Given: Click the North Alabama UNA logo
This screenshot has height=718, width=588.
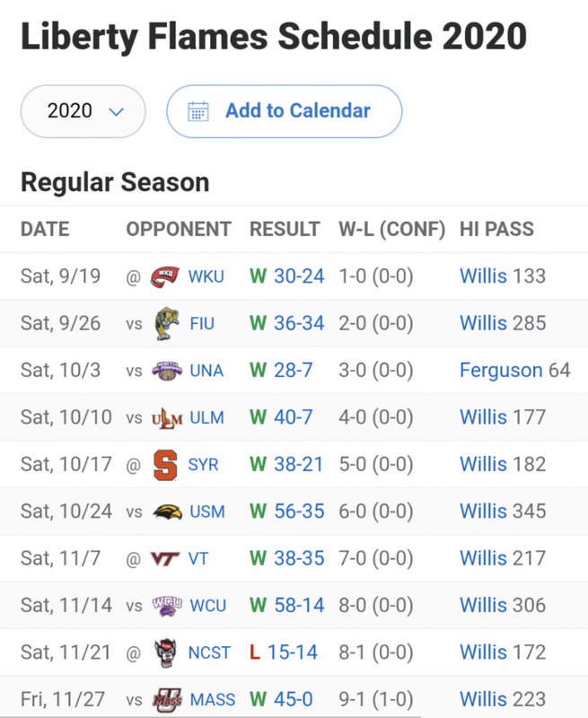Looking at the screenshot, I should pos(167,371).
